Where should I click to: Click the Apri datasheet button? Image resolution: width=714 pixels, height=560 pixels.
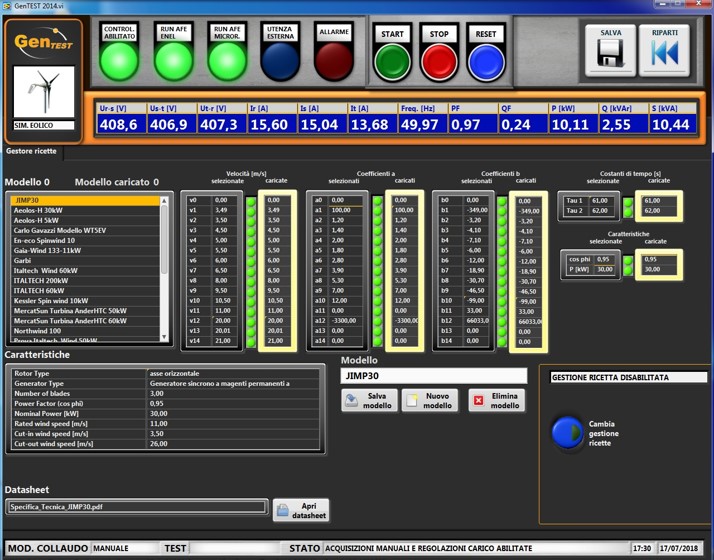pos(300,510)
